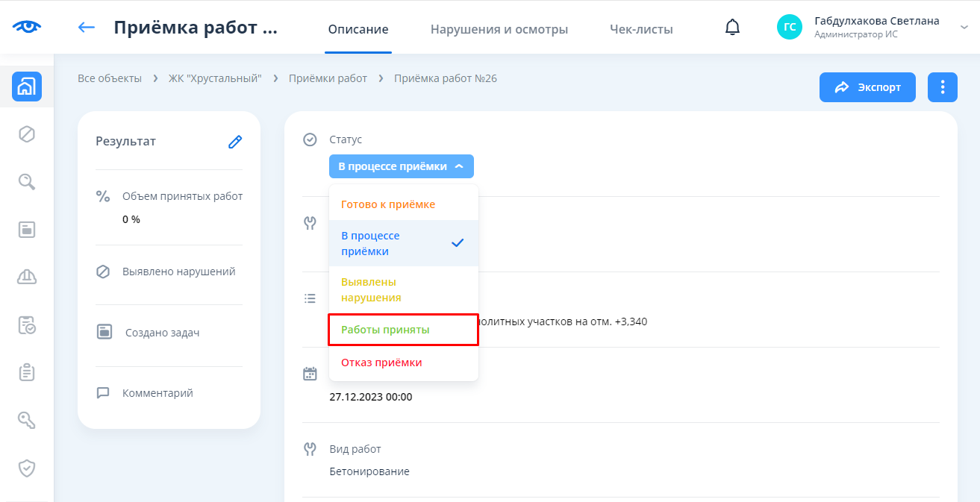Edit result with the pencil icon
The height and width of the screenshot is (502, 980).
coord(235,142)
